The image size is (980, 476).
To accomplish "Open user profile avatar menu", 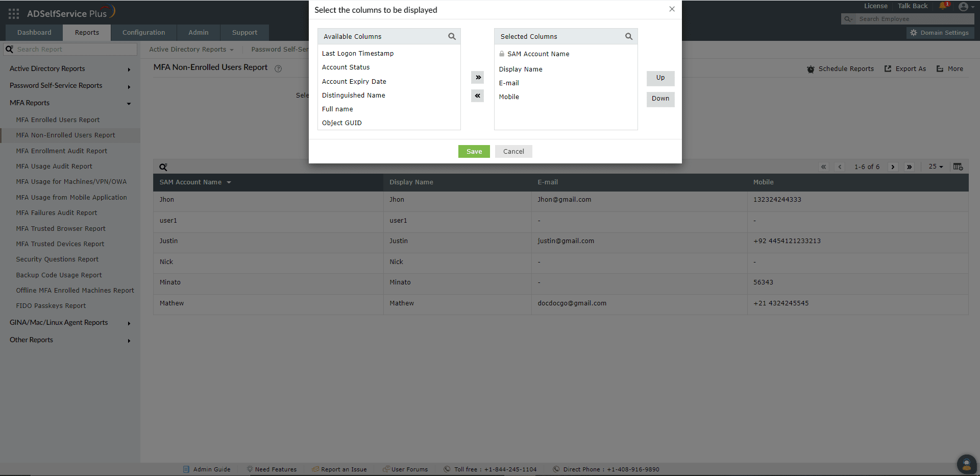I will click(964, 7).
